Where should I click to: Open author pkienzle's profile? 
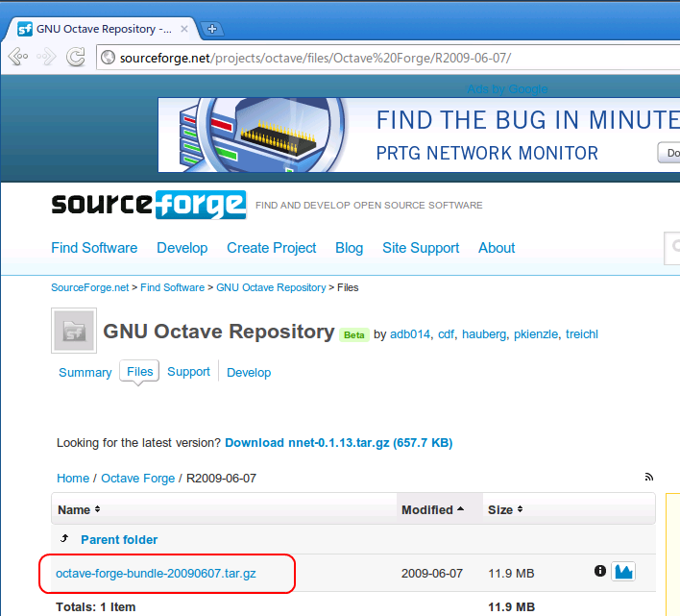coord(536,334)
